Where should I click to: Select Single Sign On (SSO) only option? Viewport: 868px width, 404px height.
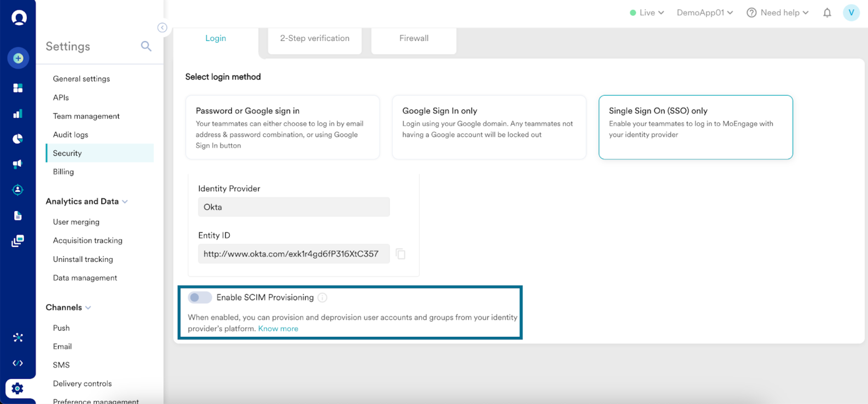(x=695, y=127)
